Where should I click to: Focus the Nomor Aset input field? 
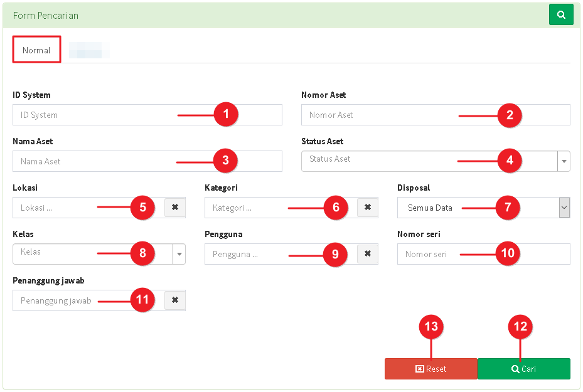coord(436,115)
